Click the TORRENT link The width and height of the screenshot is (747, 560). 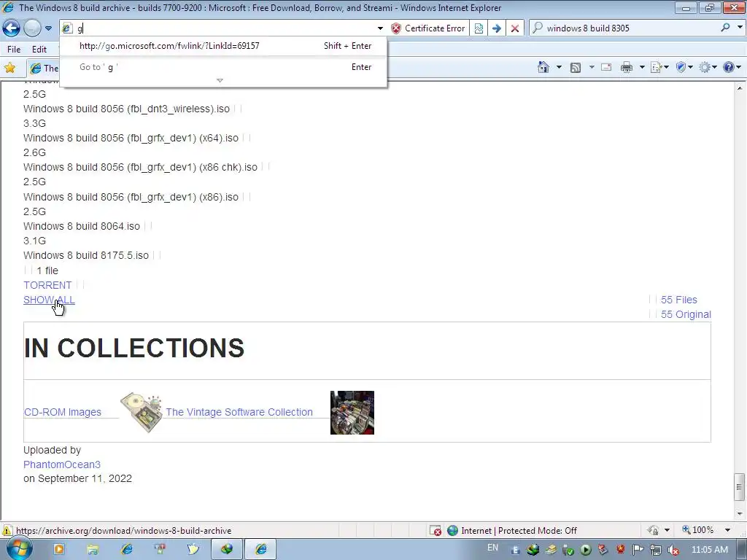click(47, 285)
